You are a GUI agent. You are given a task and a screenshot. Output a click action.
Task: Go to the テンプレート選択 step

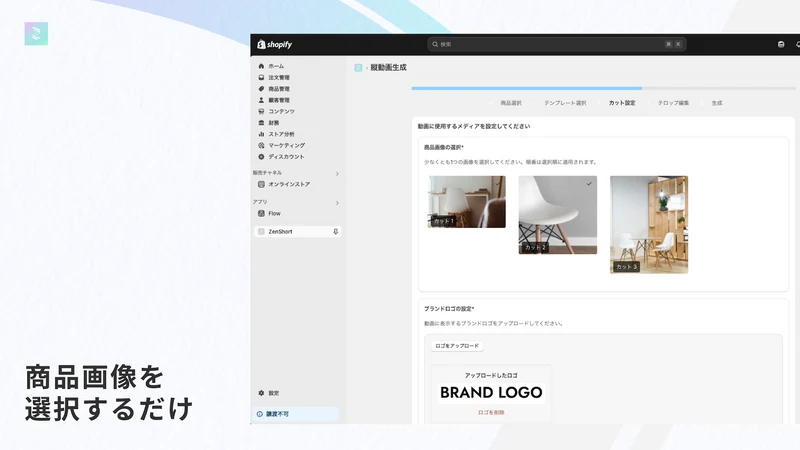coord(565,103)
